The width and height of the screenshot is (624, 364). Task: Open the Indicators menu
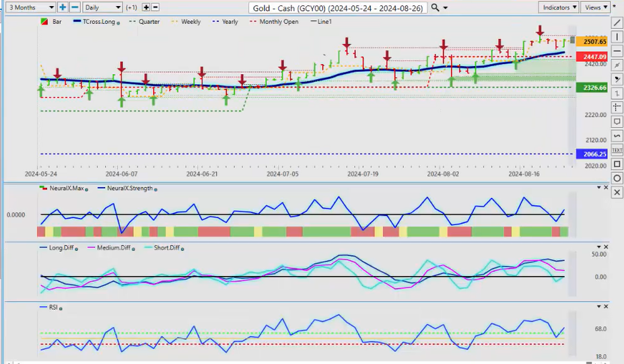coord(558,7)
